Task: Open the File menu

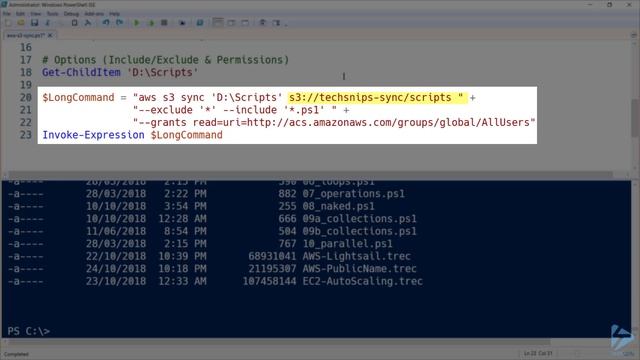Action: (7, 13)
